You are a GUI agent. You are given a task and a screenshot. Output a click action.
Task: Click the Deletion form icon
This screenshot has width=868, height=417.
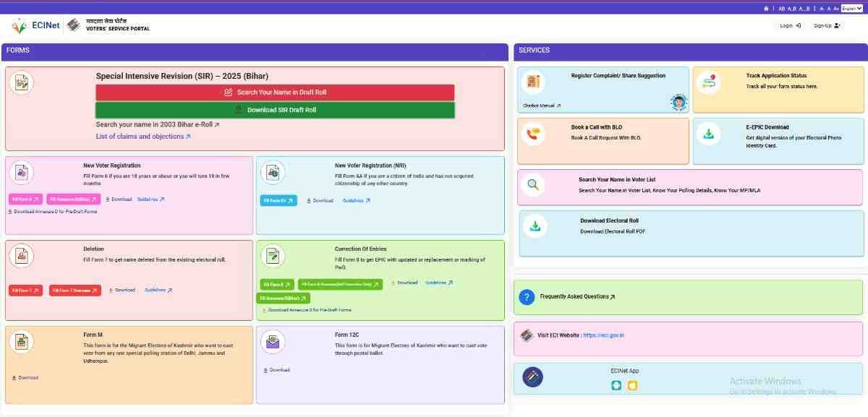pos(22,255)
